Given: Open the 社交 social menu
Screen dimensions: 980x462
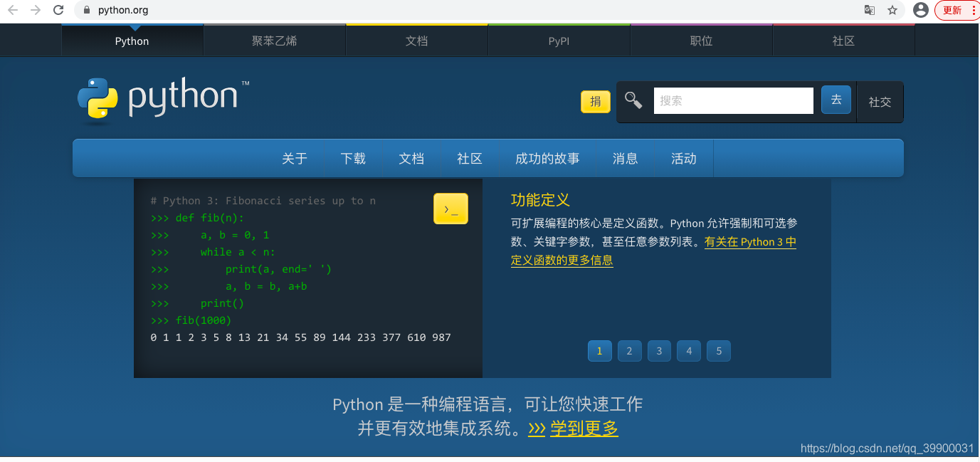Looking at the screenshot, I should pos(880,102).
